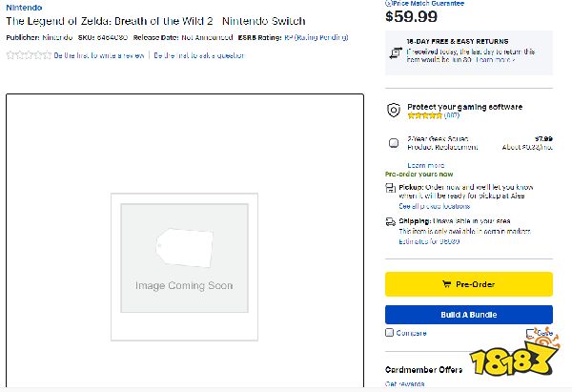Click the empty star rating icons
This screenshot has height=392, width=572.
29,55
